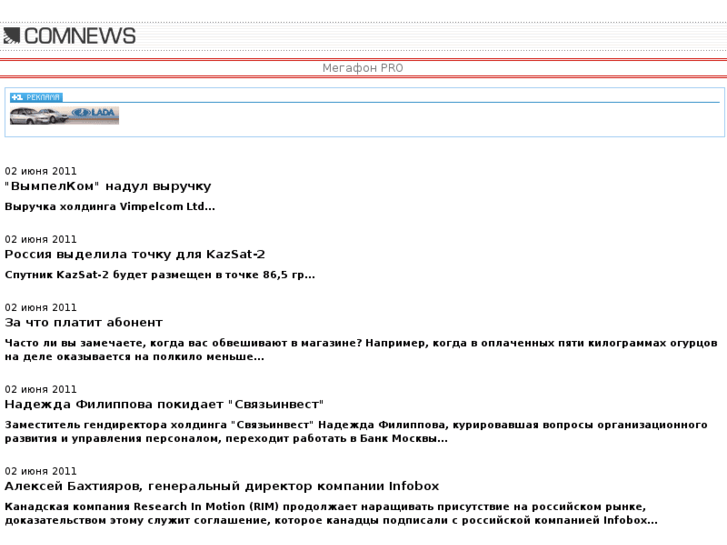Image resolution: width=727 pixels, height=545 pixels.
Task: Click the date above the ВымпелКом headline
Action: tap(41, 171)
